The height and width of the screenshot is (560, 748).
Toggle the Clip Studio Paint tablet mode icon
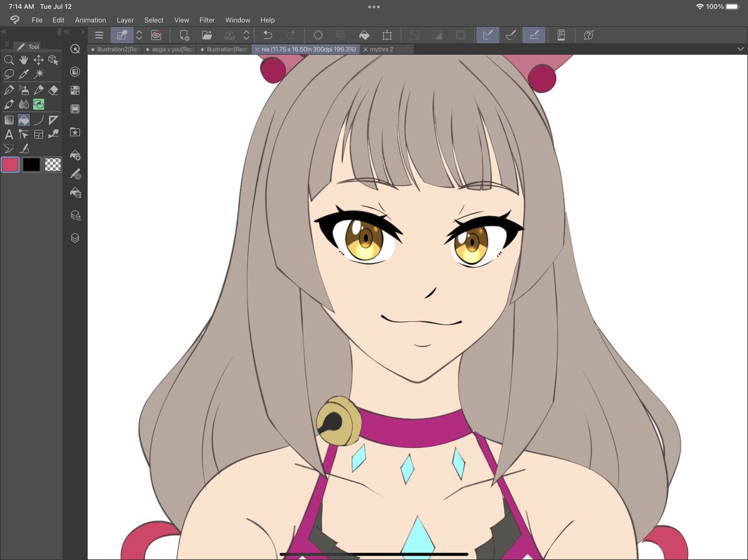tap(561, 36)
